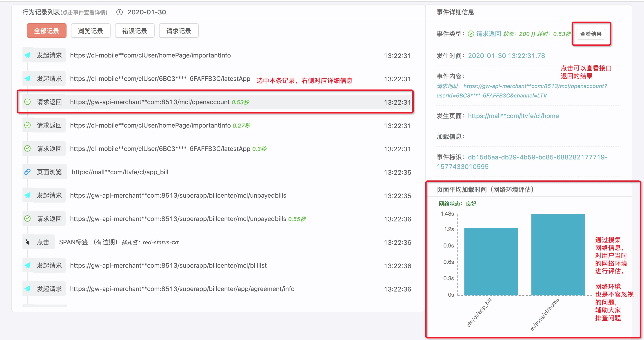Open the mall ltvfe/cl/home page link

(513, 116)
